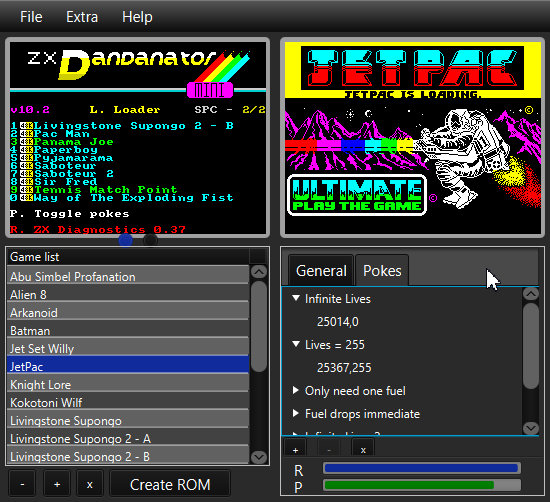Select poke value 25014,0

pyautogui.click(x=337, y=322)
